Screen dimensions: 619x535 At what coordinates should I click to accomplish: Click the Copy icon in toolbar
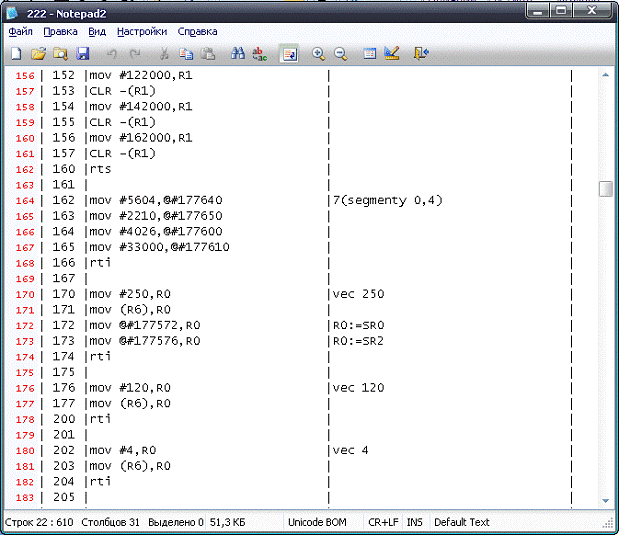coord(186,54)
